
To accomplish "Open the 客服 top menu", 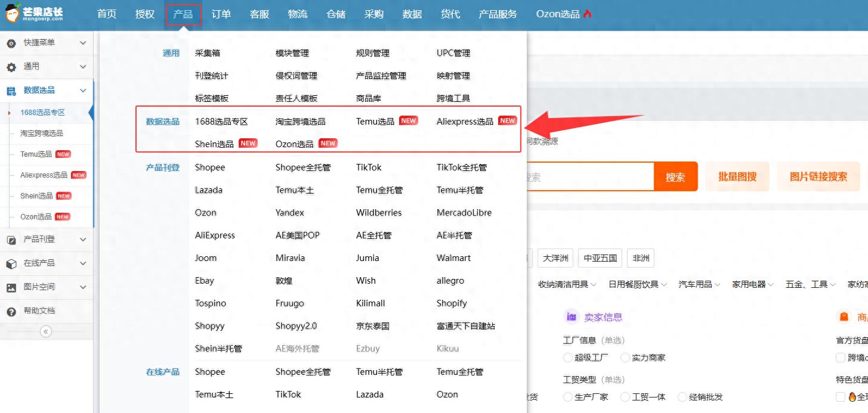I will pos(260,14).
